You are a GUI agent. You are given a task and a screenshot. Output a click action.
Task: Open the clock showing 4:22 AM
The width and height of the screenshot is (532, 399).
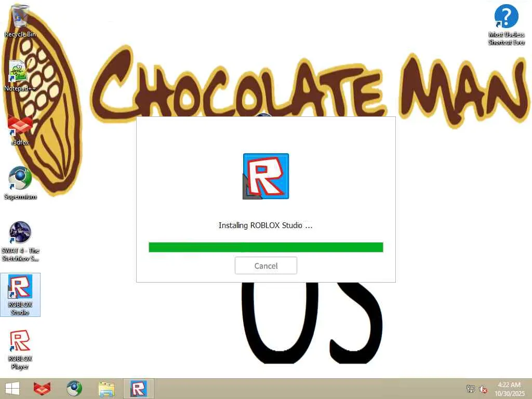(x=509, y=389)
